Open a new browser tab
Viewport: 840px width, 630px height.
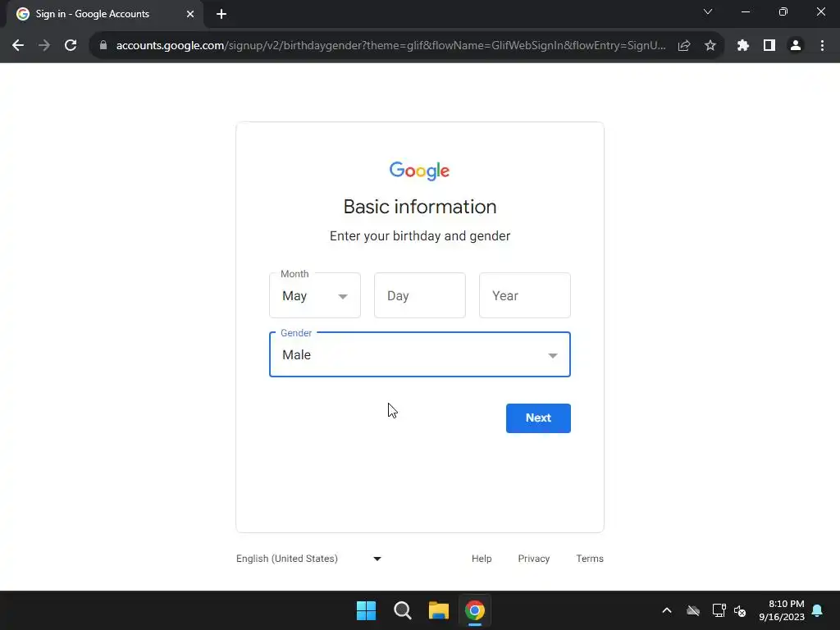tap(221, 14)
